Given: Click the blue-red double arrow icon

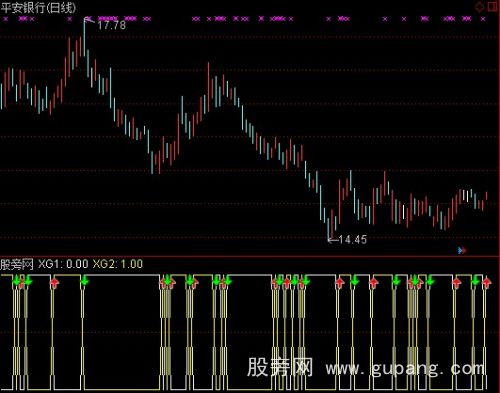Looking at the screenshot, I should [462, 250].
